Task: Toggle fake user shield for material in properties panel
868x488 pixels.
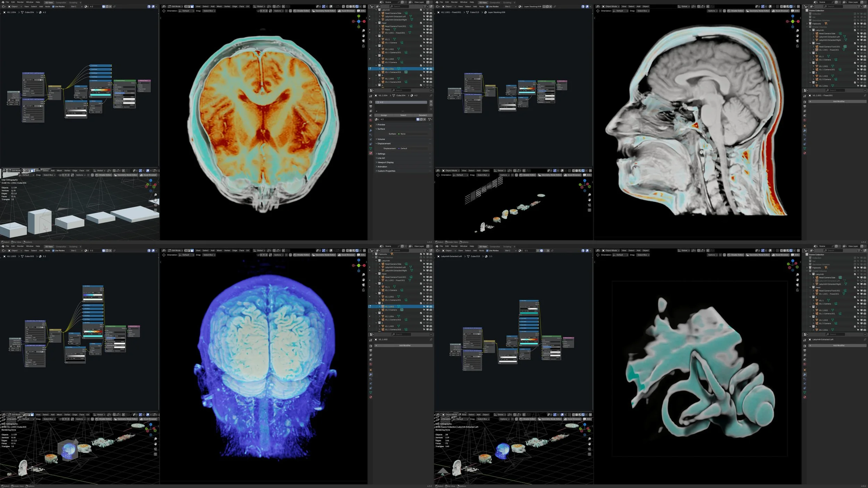Action: [418, 119]
